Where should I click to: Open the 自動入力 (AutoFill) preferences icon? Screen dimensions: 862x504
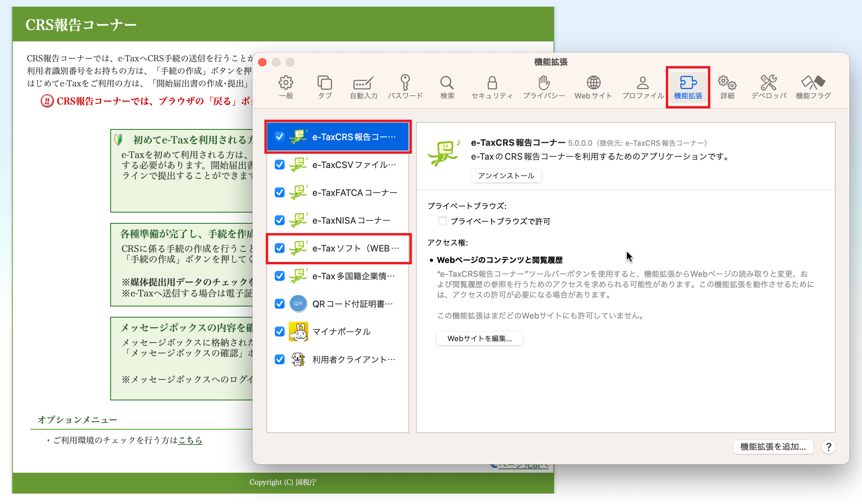364,87
